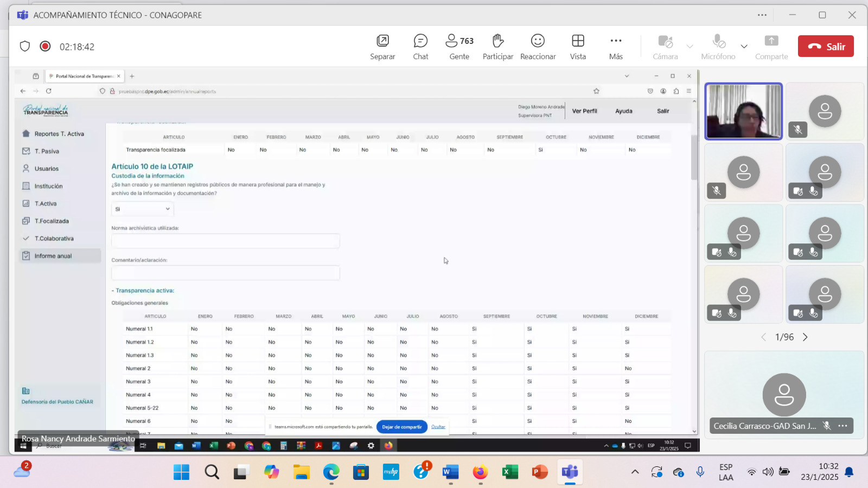This screenshot has width=868, height=488.
Task: Open the Reaccionar emoji menu
Action: [x=538, y=42]
